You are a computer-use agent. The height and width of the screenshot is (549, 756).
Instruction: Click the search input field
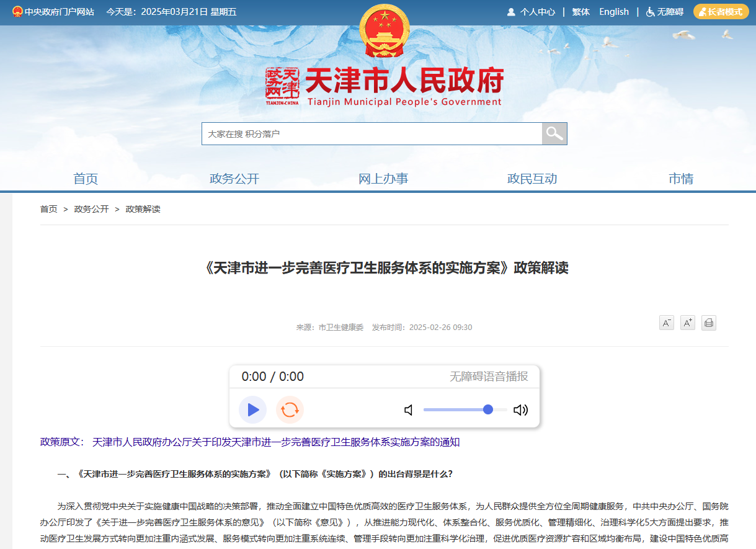372,133
